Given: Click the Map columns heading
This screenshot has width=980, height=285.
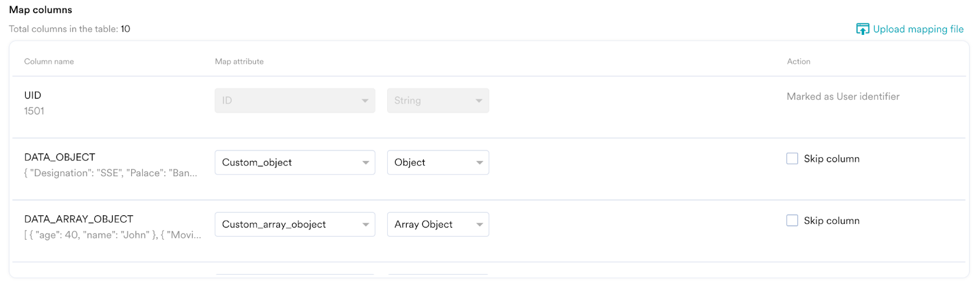Looking at the screenshot, I should coord(40,10).
